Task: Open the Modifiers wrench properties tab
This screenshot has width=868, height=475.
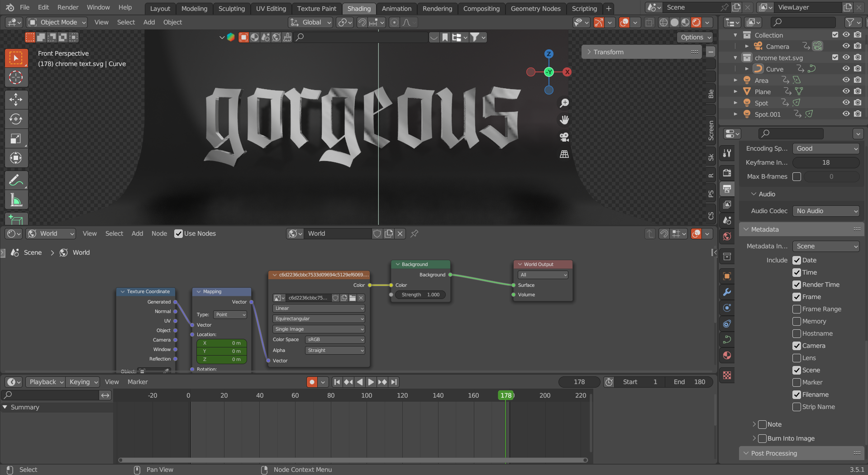Action: pyautogui.click(x=727, y=292)
